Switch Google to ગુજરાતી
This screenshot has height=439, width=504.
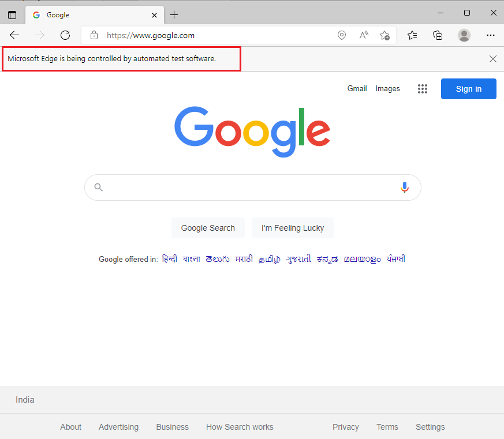298,259
